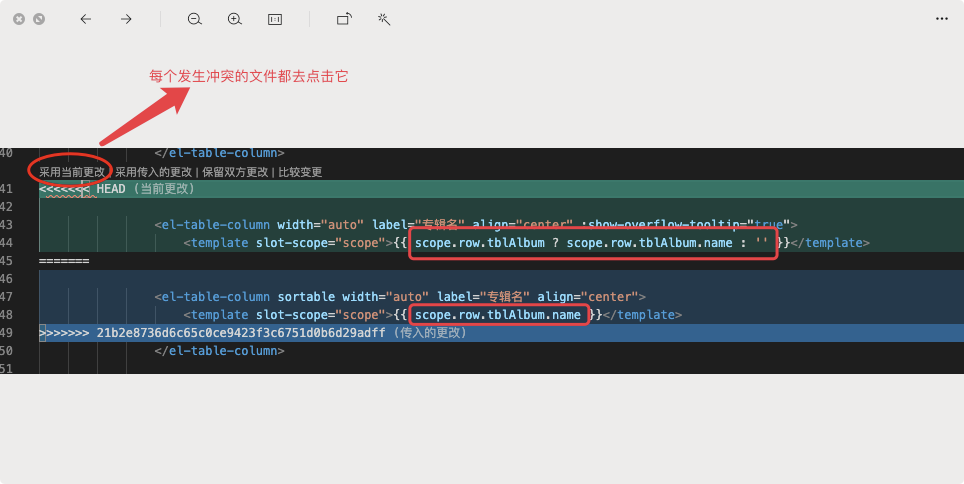Close the image viewer window

19,19
